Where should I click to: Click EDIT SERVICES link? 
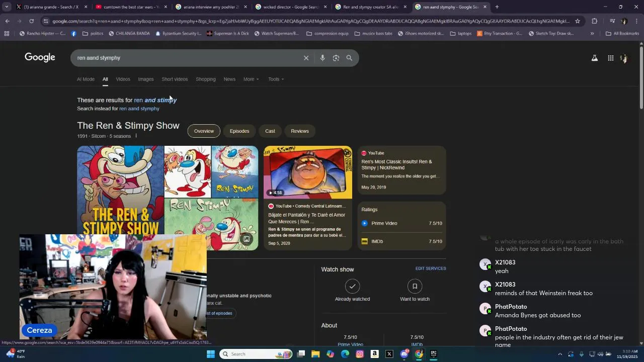tap(431, 268)
